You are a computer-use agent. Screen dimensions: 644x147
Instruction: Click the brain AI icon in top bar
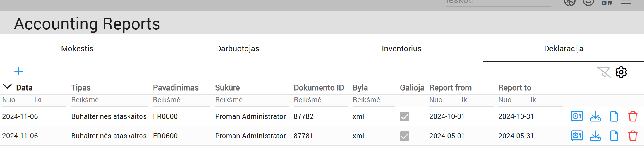click(569, 3)
